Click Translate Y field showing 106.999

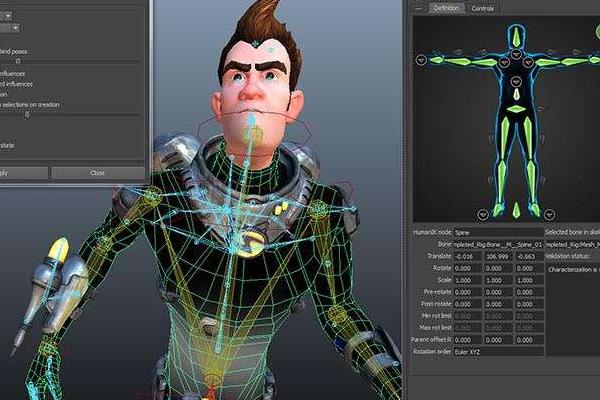[x=499, y=256]
